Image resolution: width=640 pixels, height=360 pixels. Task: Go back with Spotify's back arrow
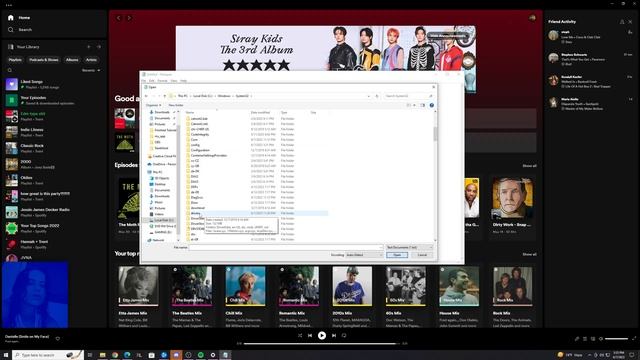[x=119, y=18]
